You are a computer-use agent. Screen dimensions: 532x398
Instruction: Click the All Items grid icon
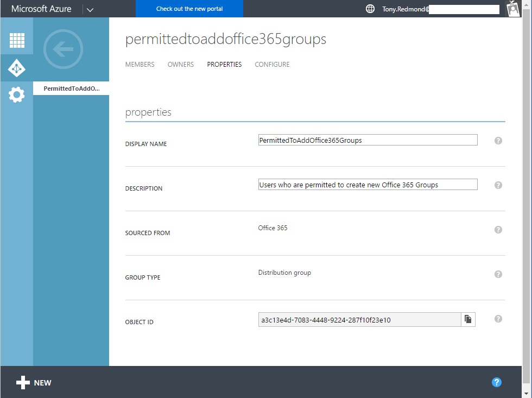[x=16, y=40]
